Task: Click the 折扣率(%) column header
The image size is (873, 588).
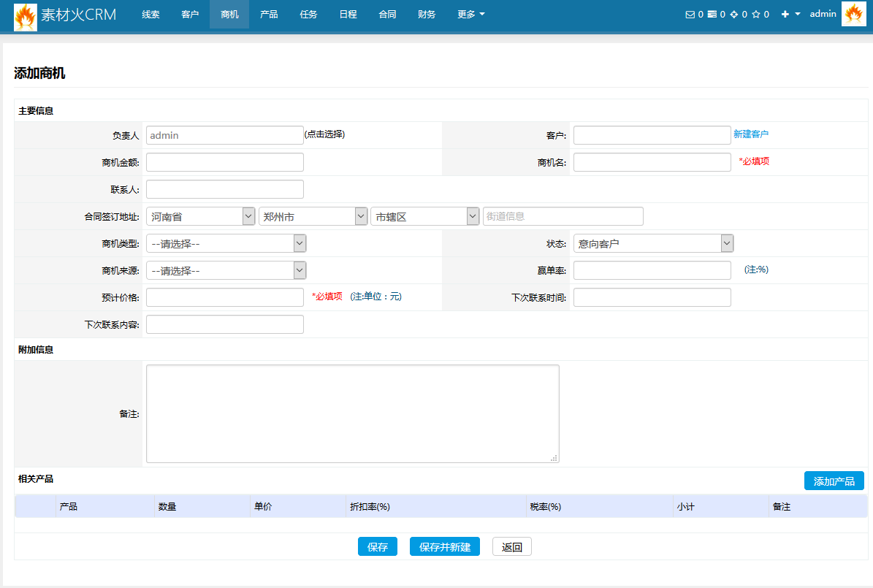Action: [370, 507]
